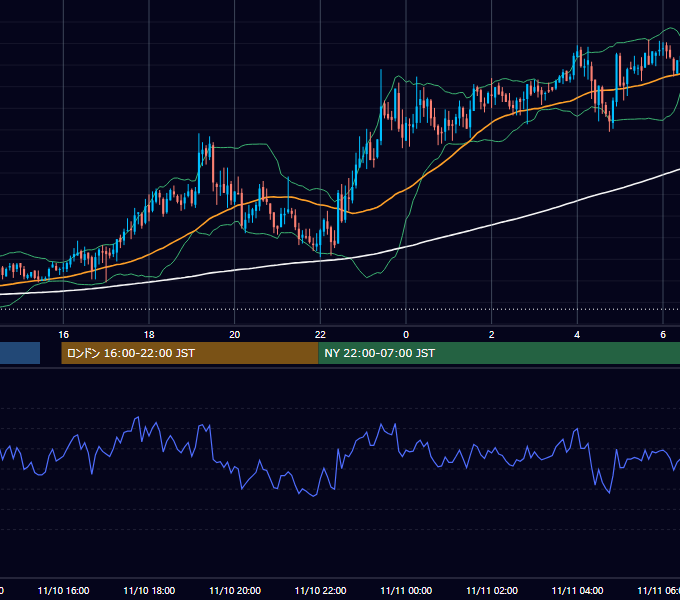
Task: Click the bottom axis label 11/10 16:00
Action: click(63, 590)
